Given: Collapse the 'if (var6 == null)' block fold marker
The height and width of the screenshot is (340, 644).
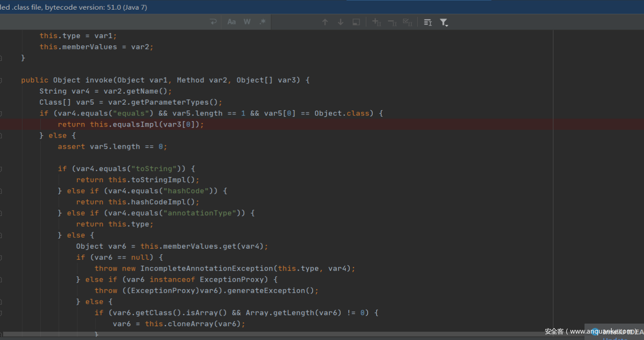Looking at the screenshot, I should pos(1,257).
